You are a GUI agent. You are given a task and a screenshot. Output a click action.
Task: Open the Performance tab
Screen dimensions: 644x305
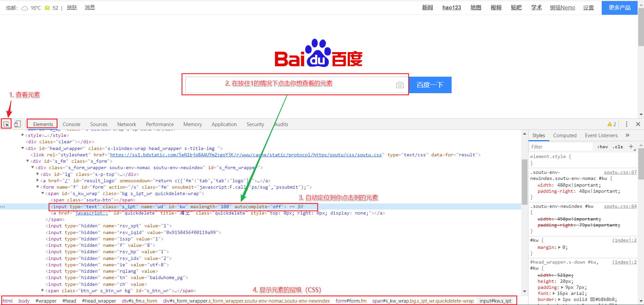tap(160, 124)
